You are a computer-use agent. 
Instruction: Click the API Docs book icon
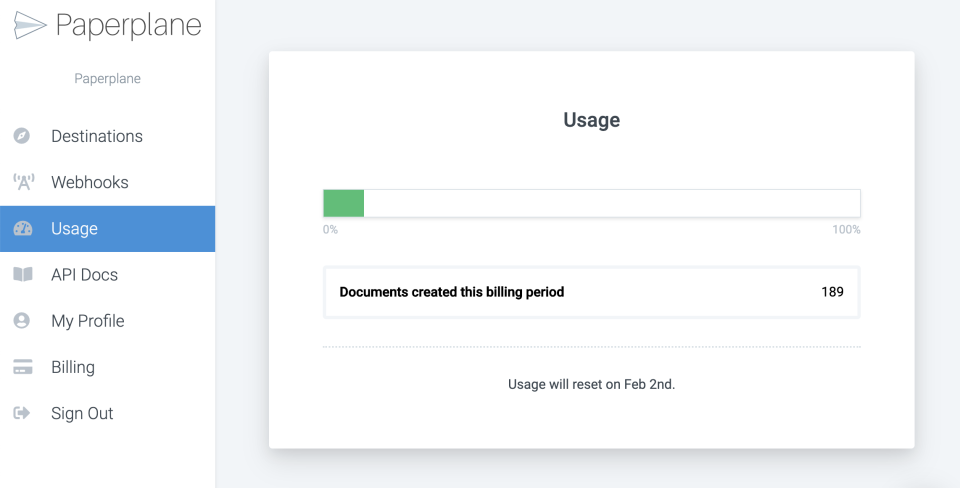(x=22, y=275)
